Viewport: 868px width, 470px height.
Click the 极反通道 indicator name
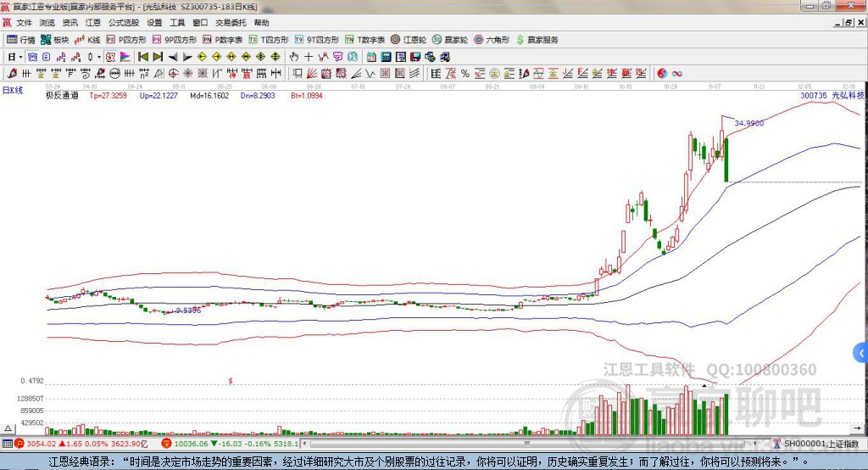click(x=62, y=95)
